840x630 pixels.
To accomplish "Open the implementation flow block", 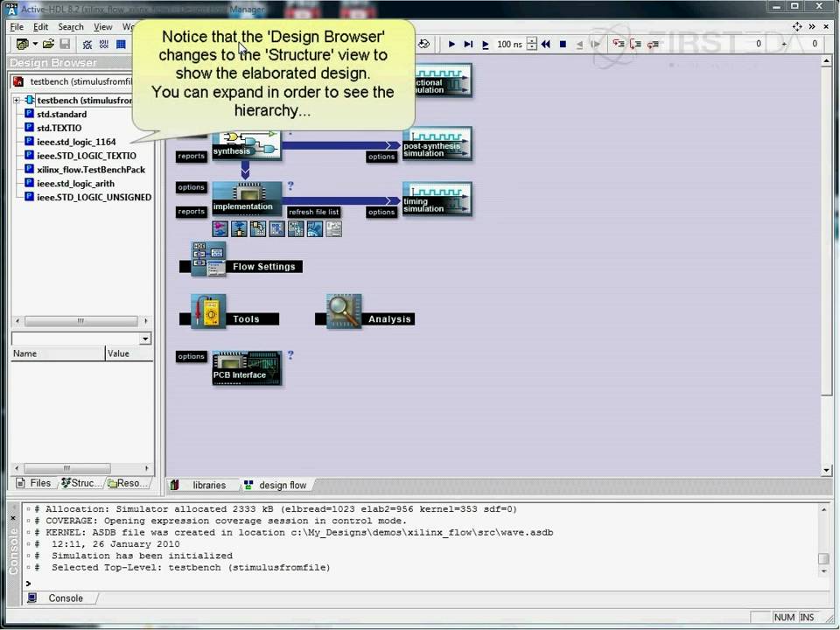I will [x=247, y=199].
